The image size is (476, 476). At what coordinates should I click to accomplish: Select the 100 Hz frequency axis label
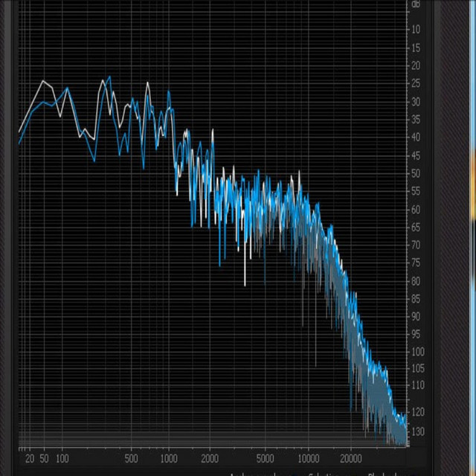click(62, 458)
